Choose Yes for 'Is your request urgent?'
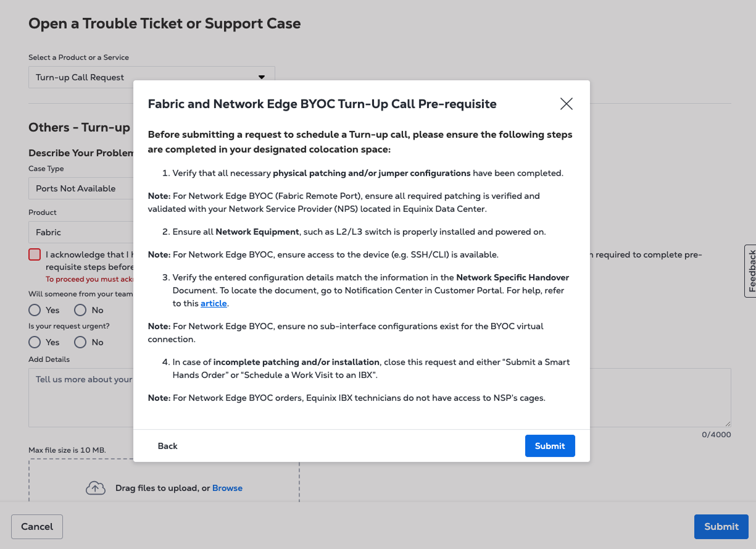The width and height of the screenshot is (756, 549). click(35, 342)
